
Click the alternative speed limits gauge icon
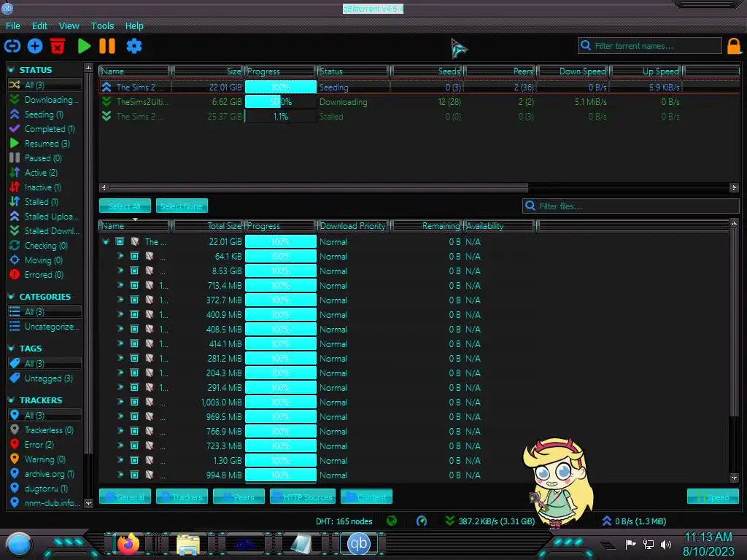click(422, 521)
